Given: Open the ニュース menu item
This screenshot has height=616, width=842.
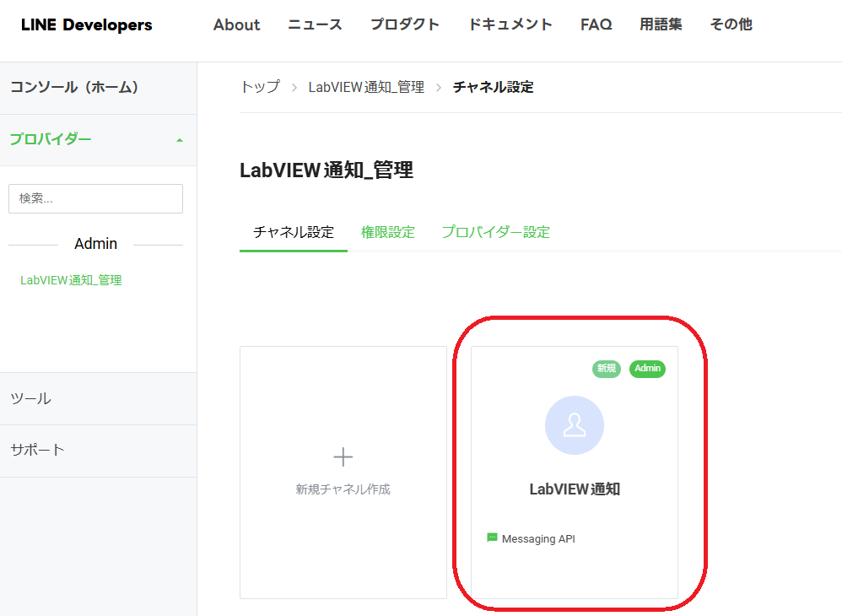Looking at the screenshot, I should pos(315,24).
